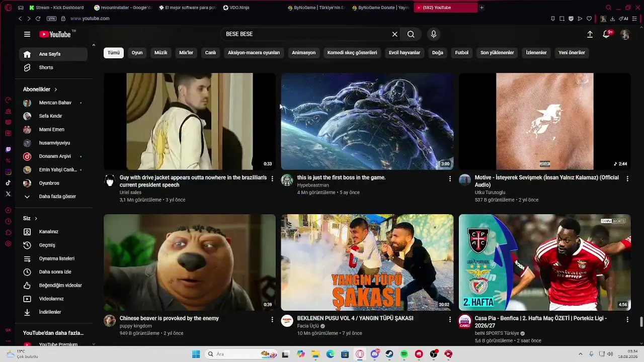Open Opera sidebar settings gear
This screenshot has width=644, height=362.
pos(8,244)
